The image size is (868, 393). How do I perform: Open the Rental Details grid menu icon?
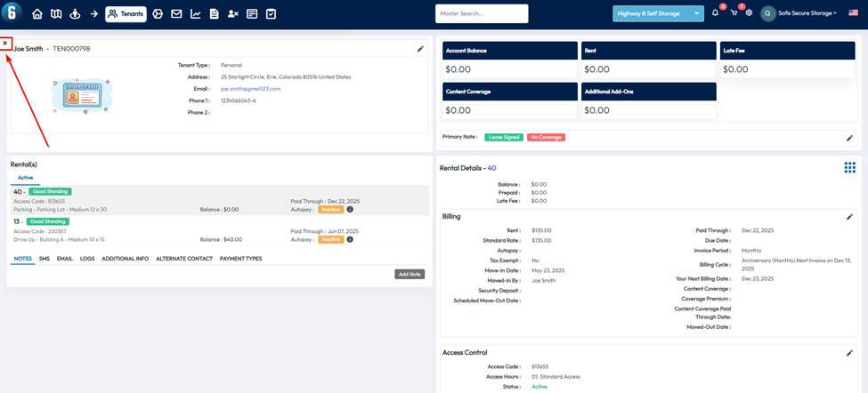[849, 167]
